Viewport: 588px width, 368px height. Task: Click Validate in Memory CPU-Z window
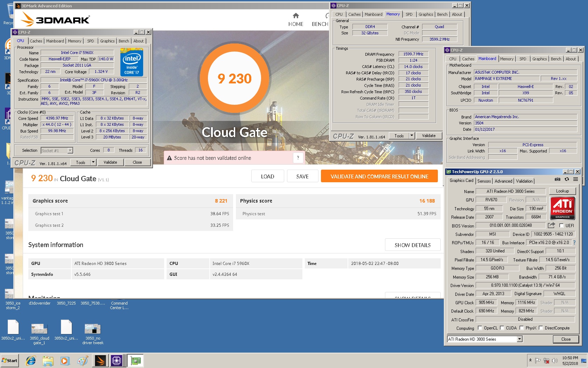(429, 136)
